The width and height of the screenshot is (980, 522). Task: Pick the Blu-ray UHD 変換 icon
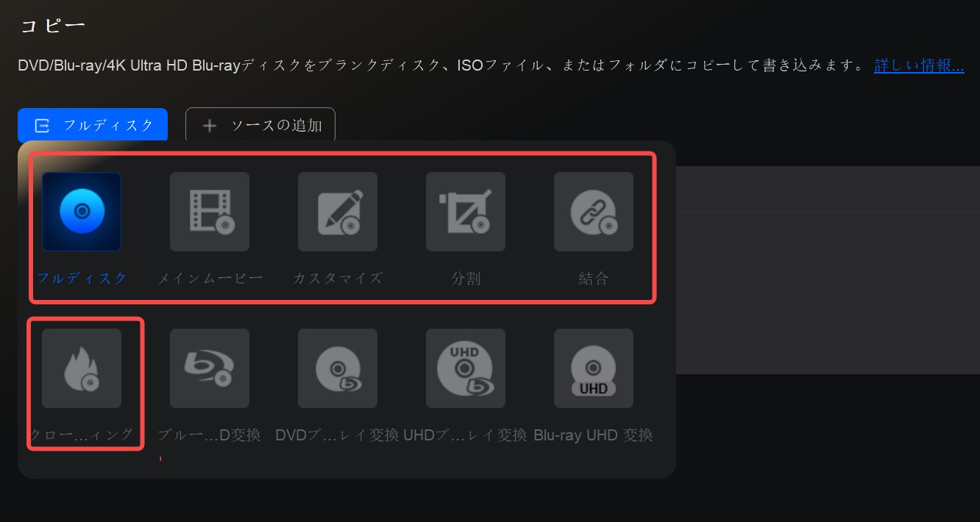point(594,368)
